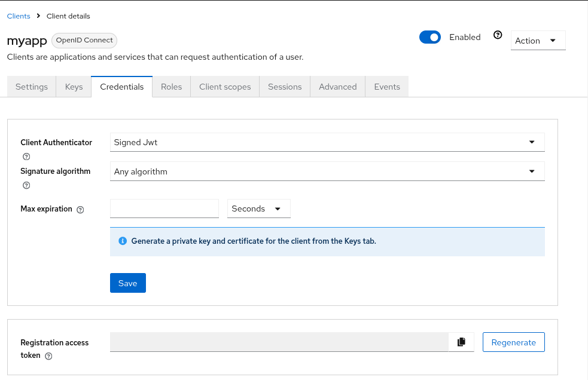Focus the Max expiration input field
588x380 pixels.
[164, 209]
